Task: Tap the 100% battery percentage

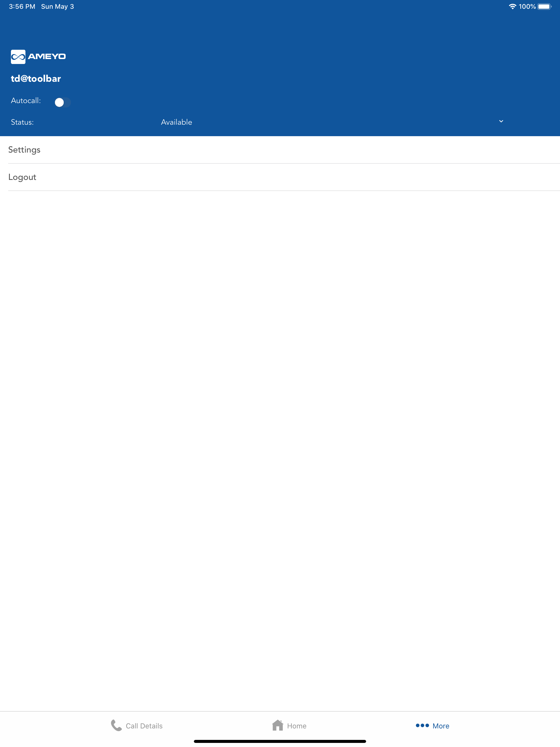Action: coord(527,6)
